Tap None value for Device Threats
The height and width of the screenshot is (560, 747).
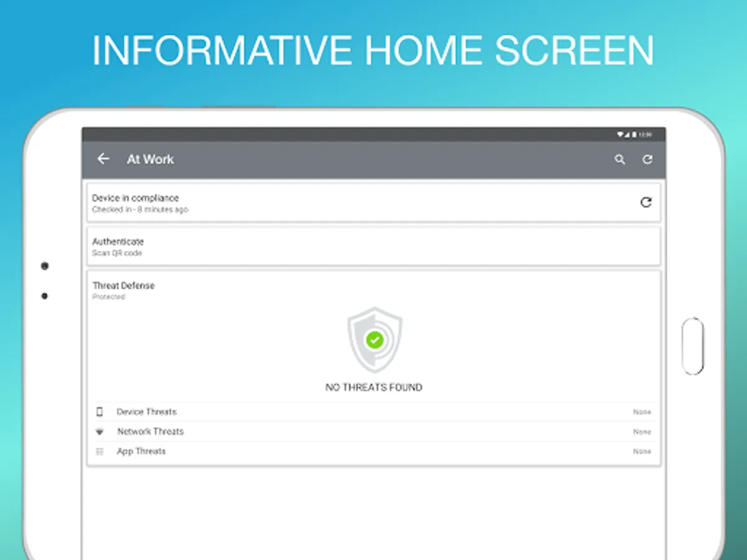(642, 412)
